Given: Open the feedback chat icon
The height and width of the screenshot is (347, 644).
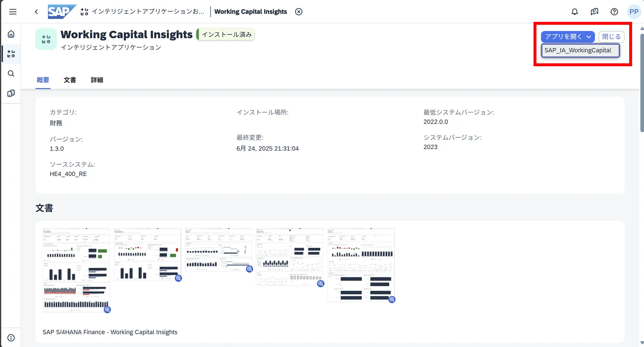Looking at the screenshot, I should [x=594, y=12].
